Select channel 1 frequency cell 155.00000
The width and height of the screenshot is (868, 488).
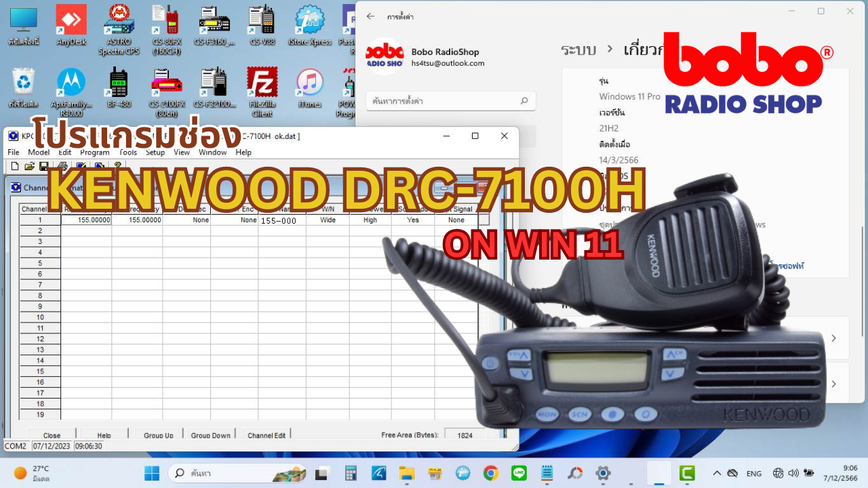coord(86,220)
